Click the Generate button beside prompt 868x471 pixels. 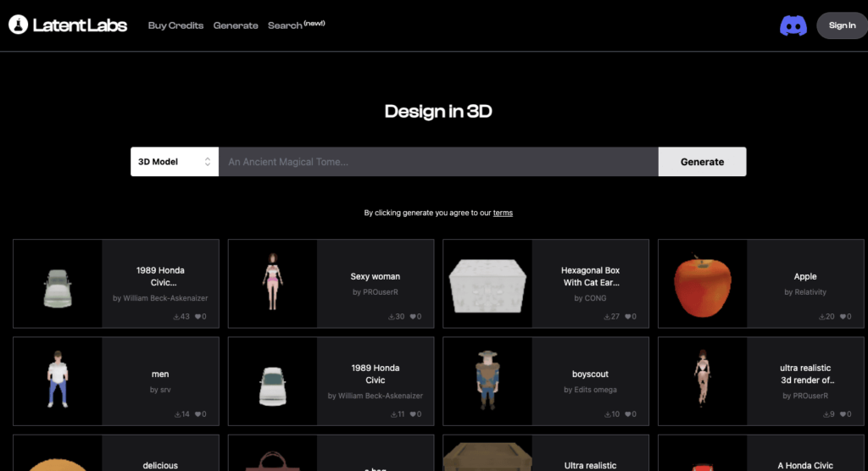click(x=702, y=162)
